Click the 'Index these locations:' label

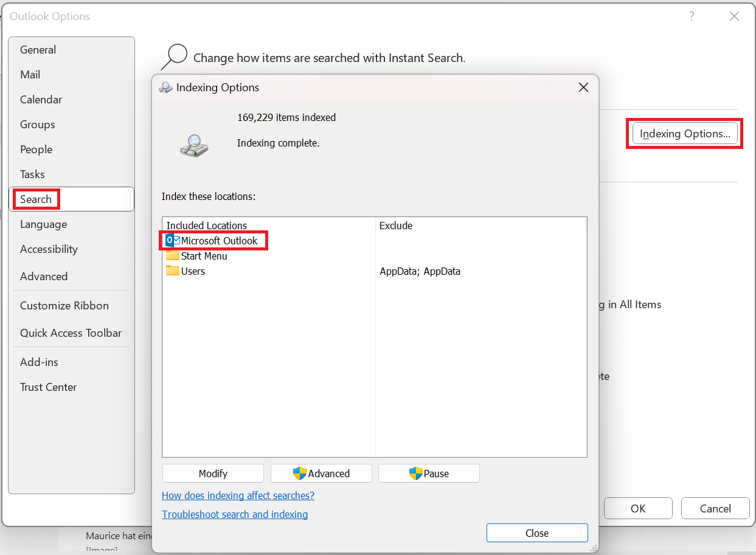[209, 197]
